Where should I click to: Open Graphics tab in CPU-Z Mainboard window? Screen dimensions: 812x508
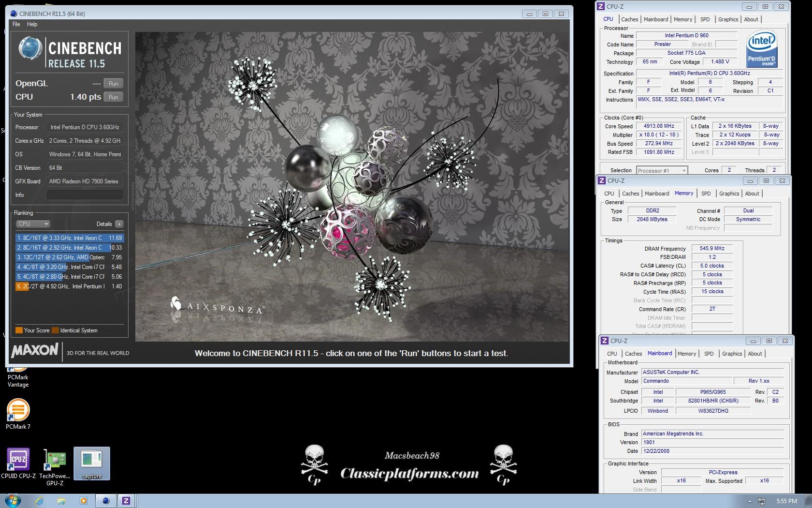732,354
